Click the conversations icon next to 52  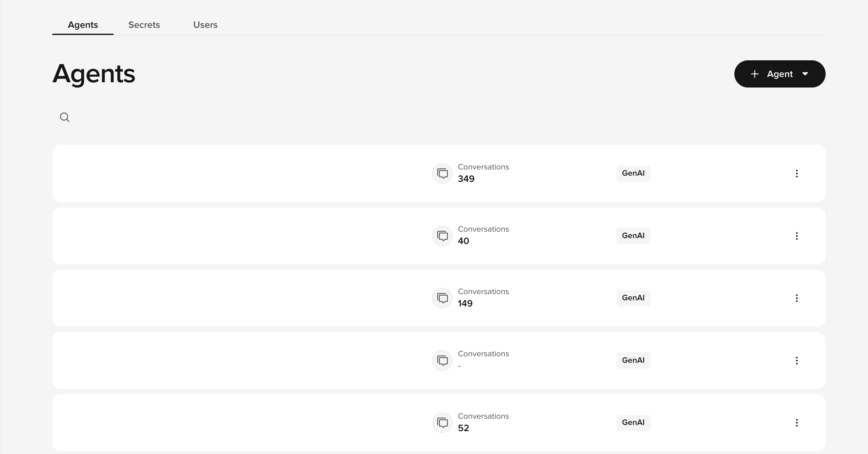coord(442,423)
